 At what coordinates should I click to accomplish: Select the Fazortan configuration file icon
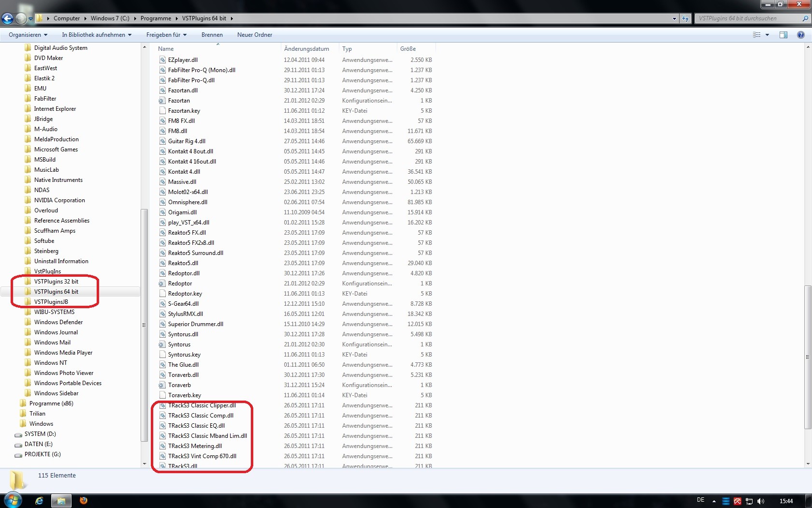coord(162,101)
